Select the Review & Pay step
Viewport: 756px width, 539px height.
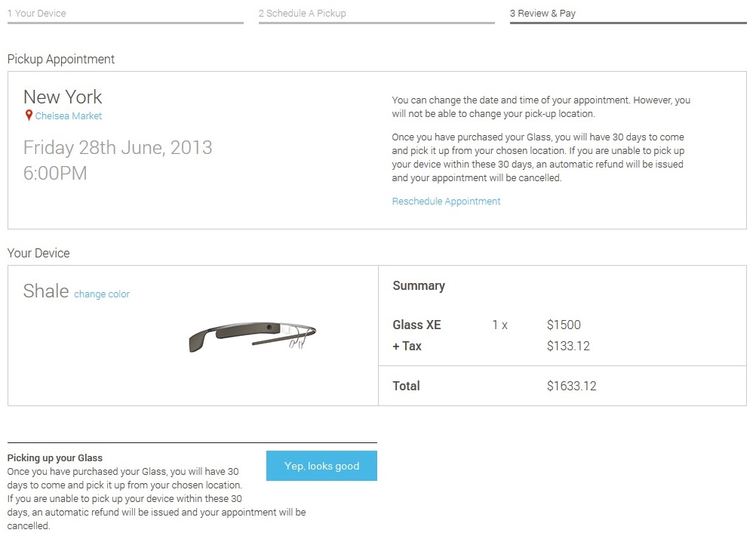tap(542, 14)
